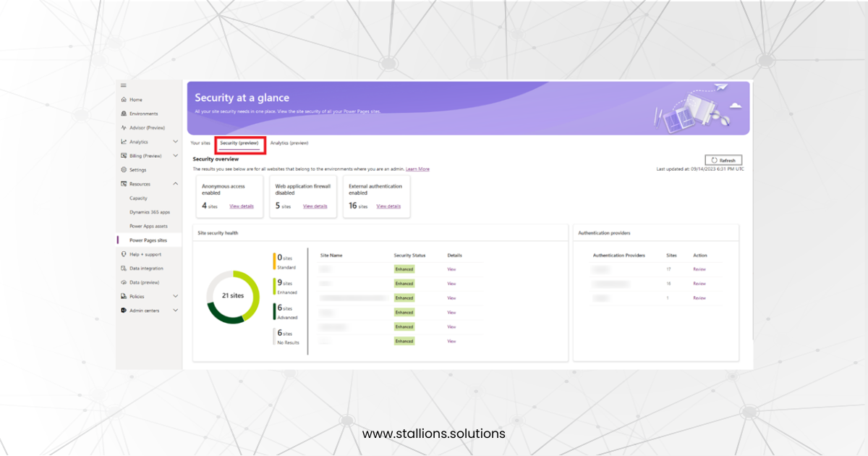Collapse the navigation with the hamburger icon
The image size is (868, 456).
pyautogui.click(x=124, y=85)
